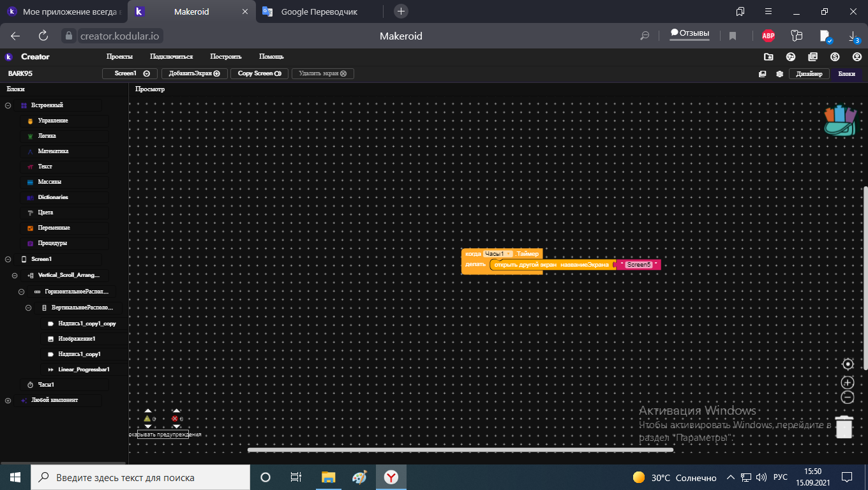
Task: Open the library icon in Creator header
Action: click(812, 57)
